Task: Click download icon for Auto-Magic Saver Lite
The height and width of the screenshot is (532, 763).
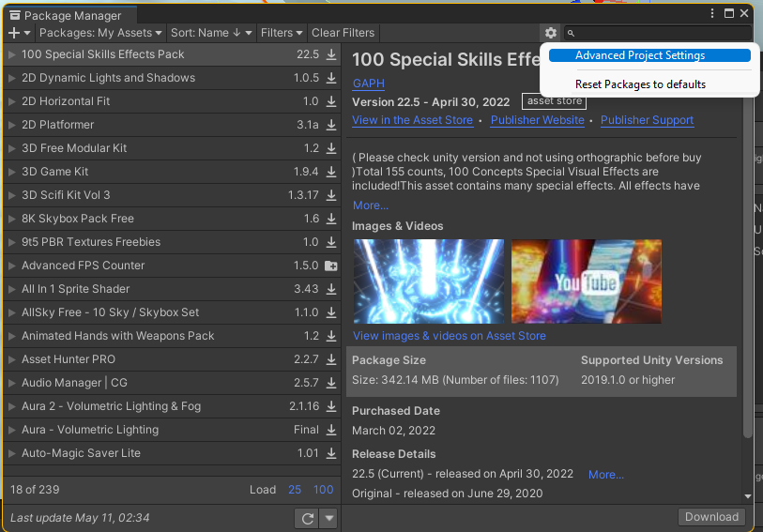Action: click(331, 453)
